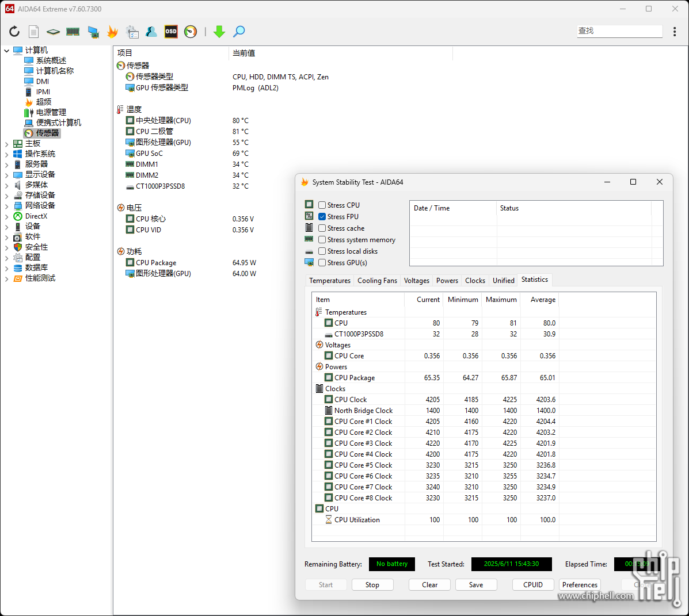Viewport: 689px width, 616px height.
Task: Expand the 网络设备 node arrow
Action: 6,206
